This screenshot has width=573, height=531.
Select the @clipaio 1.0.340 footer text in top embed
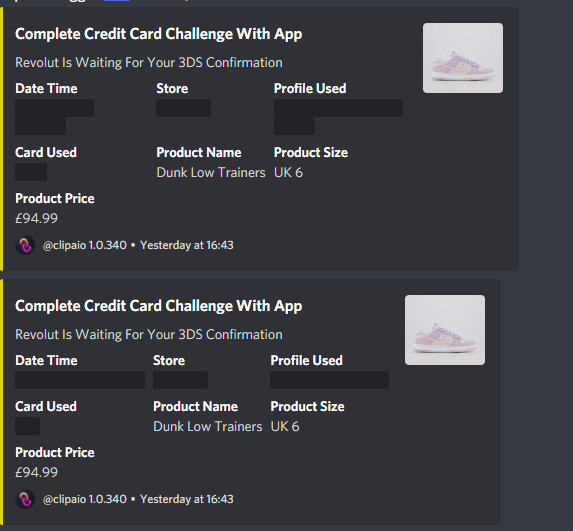[85, 245]
